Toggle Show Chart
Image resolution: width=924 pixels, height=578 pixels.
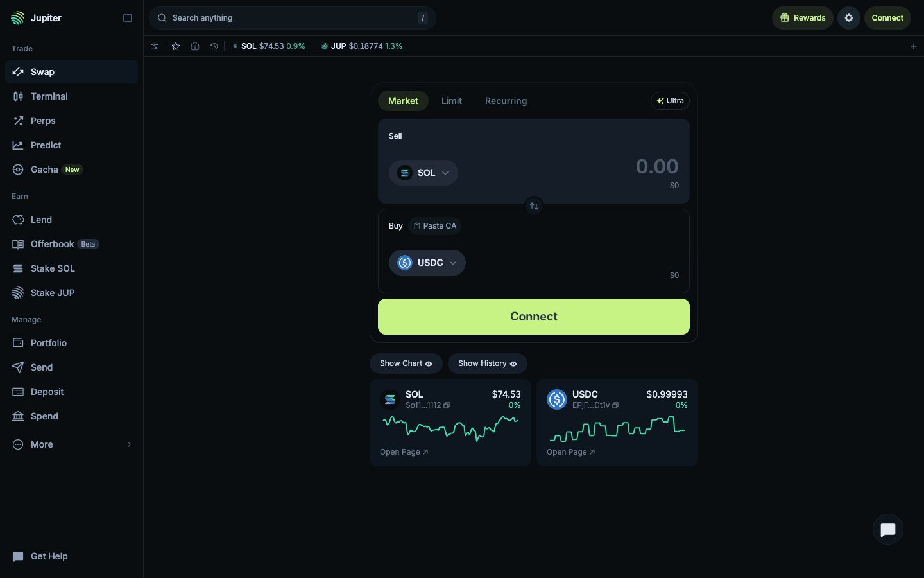406,363
